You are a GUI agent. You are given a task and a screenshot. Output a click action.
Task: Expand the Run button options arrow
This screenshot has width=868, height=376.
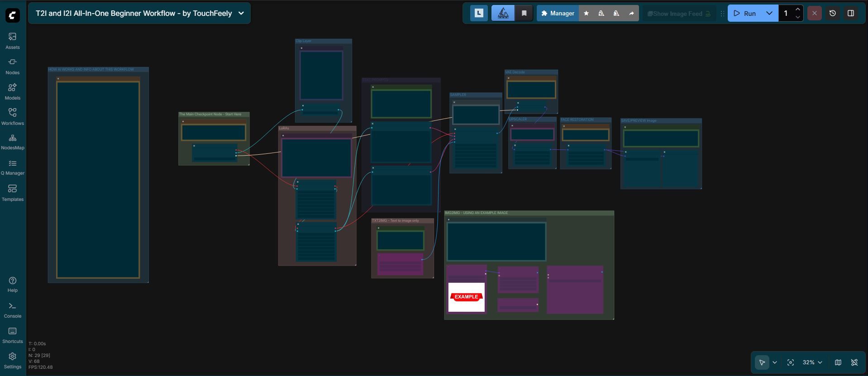769,14
